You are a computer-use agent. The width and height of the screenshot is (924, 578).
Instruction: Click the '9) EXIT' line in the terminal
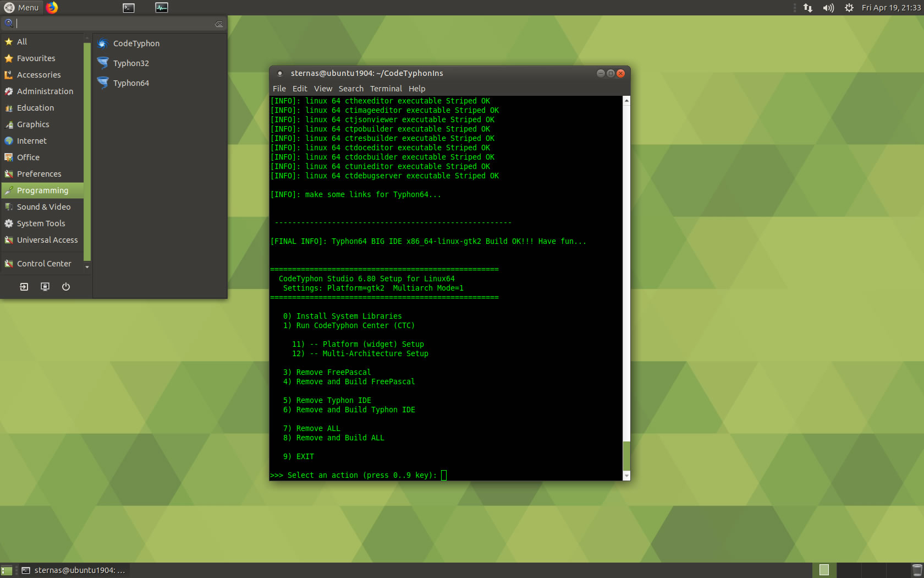coord(298,457)
